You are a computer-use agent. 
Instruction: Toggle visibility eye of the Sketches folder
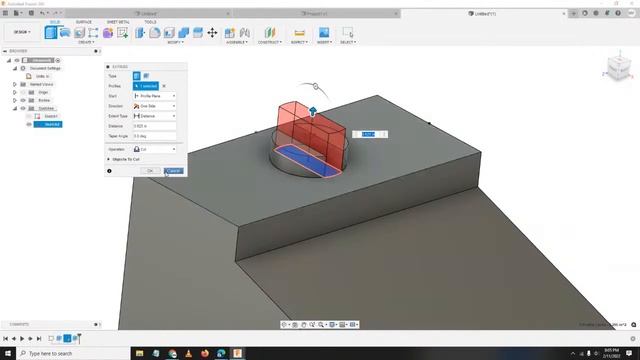(x=23, y=109)
